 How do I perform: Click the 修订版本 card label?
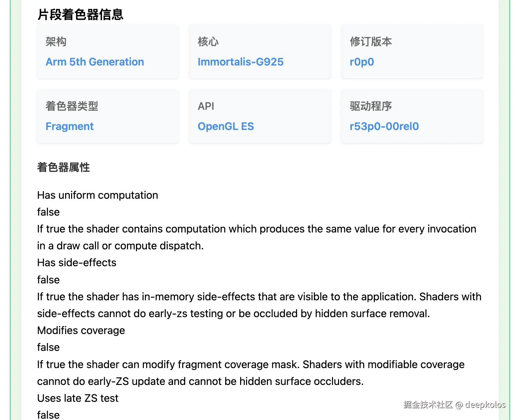click(x=371, y=42)
